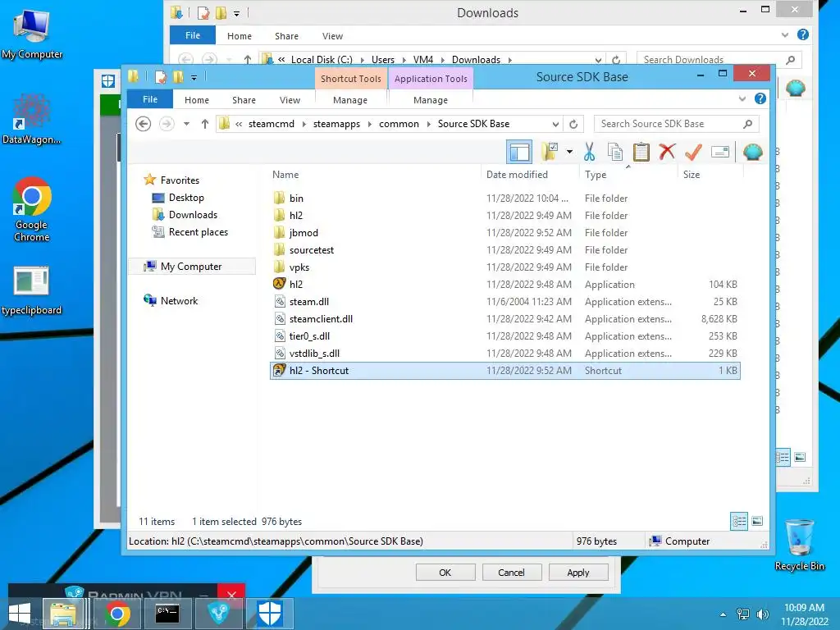This screenshot has width=840, height=630.
Task: Click the Paste clipboard toolbar icon
Action: [x=641, y=152]
